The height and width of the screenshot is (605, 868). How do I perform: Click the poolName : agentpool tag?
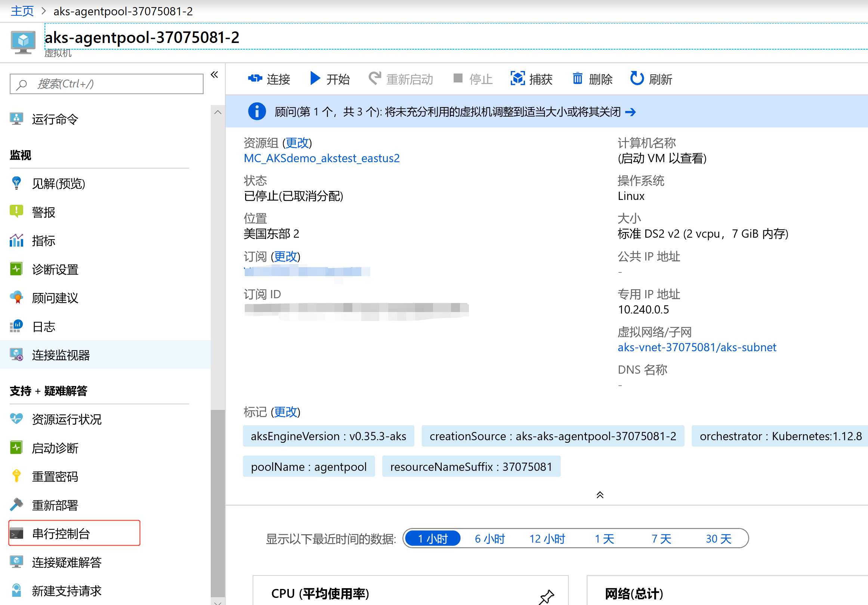click(309, 467)
